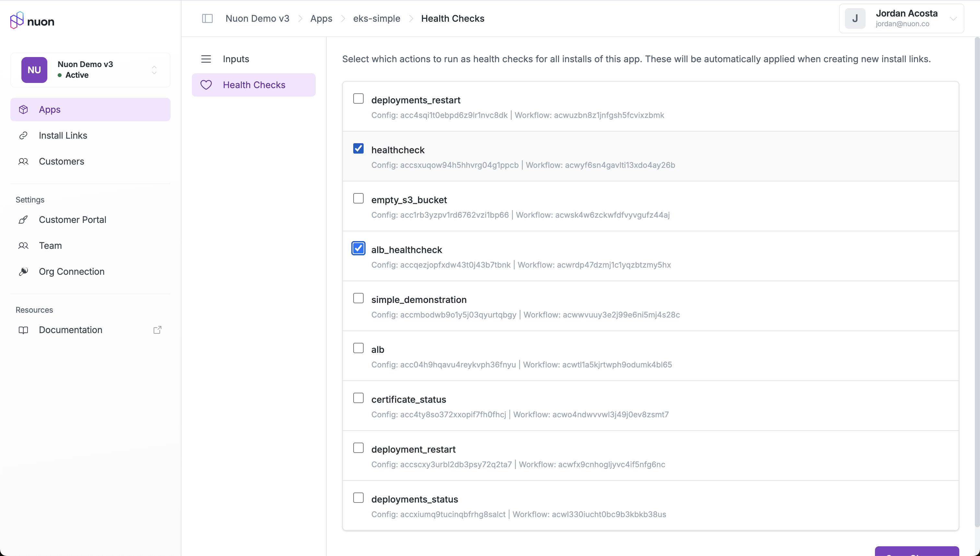Screen dimensions: 980x556
Task: Click the purple Save Changes button
Action: [x=916, y=554]
